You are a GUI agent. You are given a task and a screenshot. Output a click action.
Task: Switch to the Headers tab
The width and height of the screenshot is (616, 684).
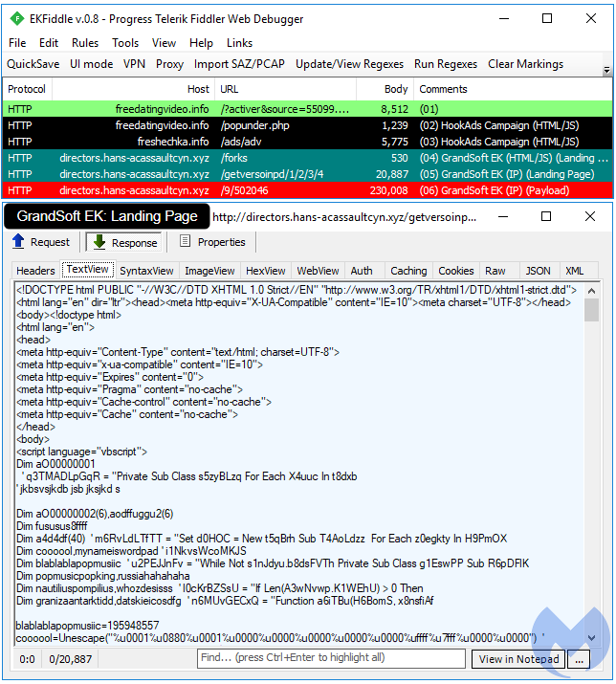click(x=35, y=271)
